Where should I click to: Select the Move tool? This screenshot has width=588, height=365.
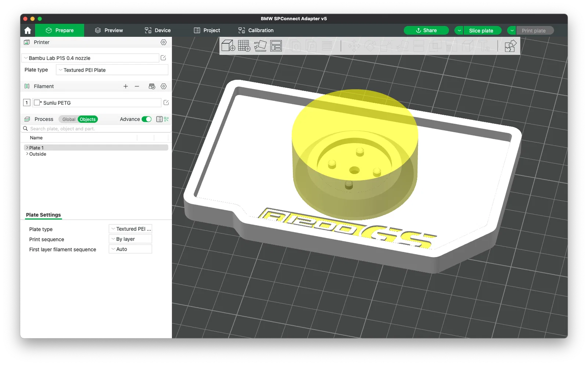pos(354,46)
